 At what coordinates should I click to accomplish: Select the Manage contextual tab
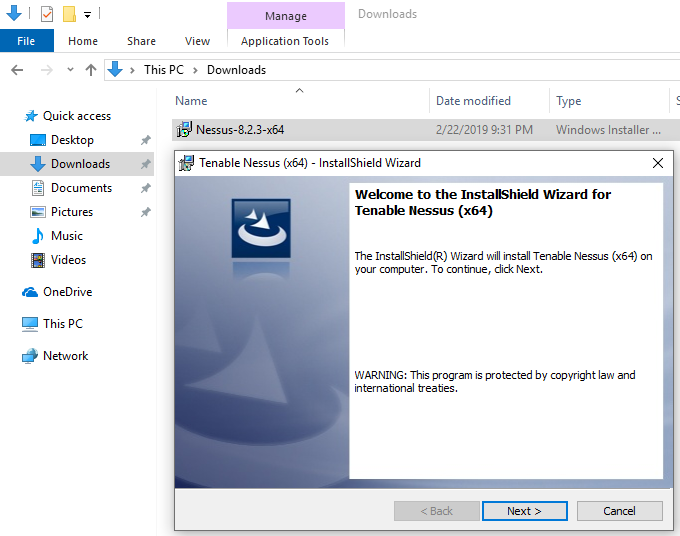coord(286,16)
